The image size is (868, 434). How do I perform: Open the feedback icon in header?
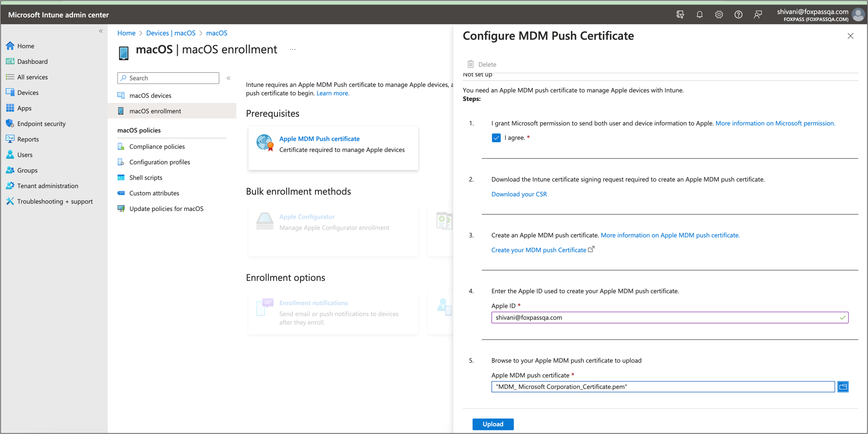[x=758, y=14]
